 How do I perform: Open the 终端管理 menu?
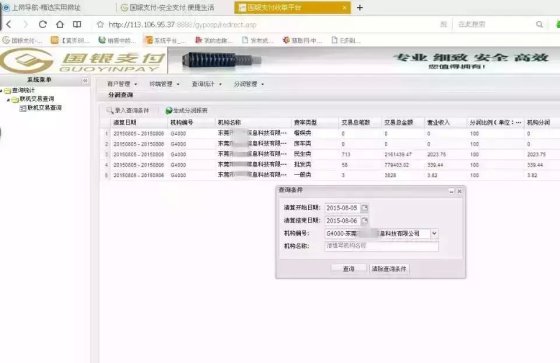(x=164, y=84)
